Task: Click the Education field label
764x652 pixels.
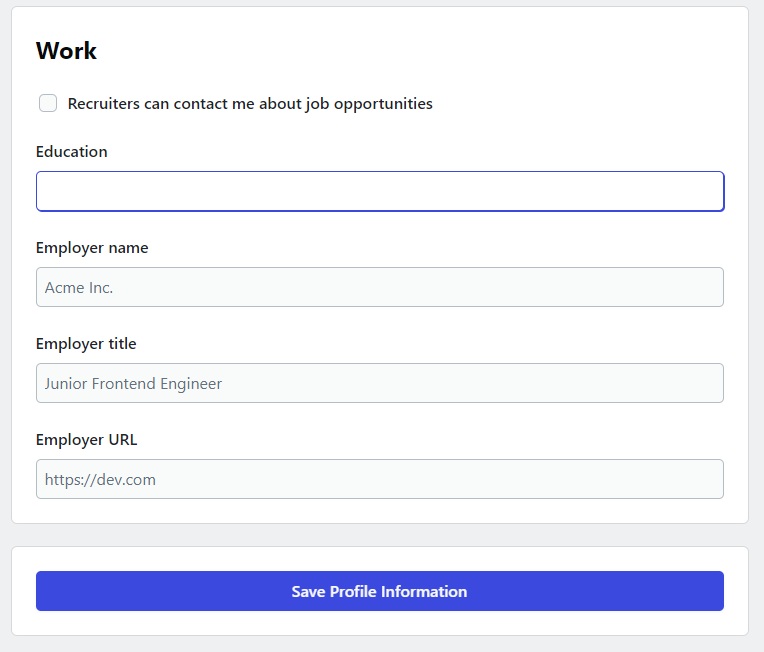Action: click(72, 152)
